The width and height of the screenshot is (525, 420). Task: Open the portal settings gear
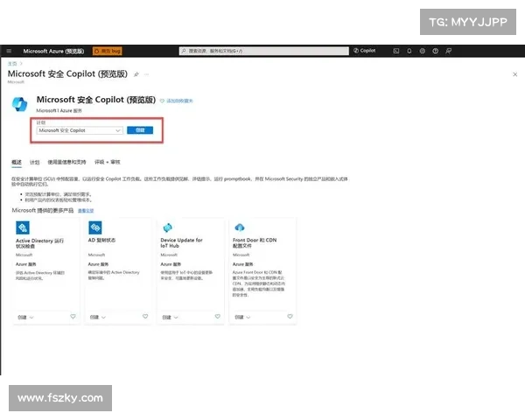coord(423,51)
